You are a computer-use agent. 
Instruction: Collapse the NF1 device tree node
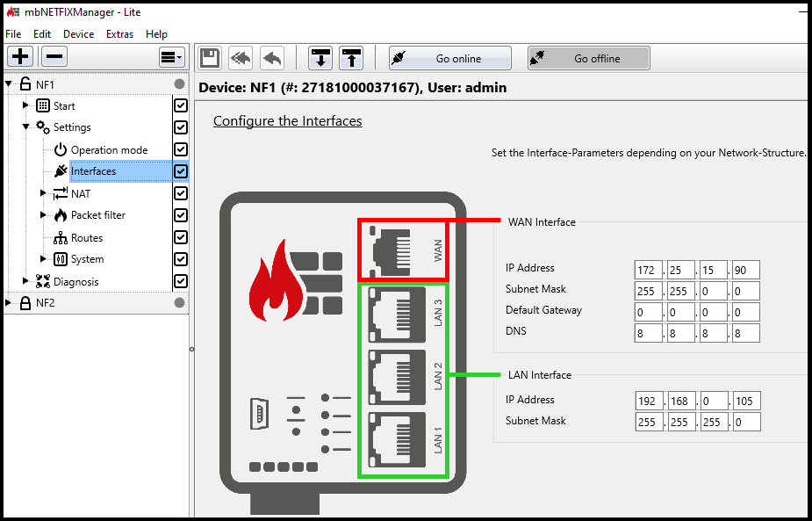tap(8, 84)
